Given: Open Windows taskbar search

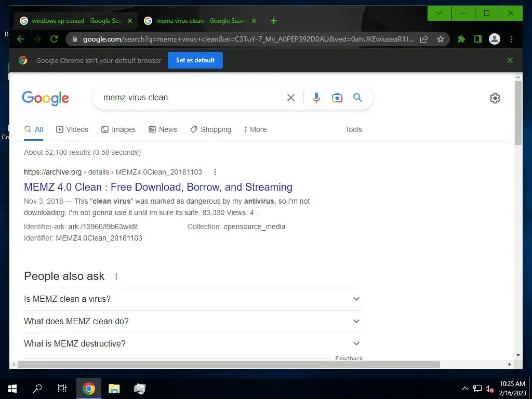Looking at the screenshot, I should pyautogui.click(x=37, y=389).
